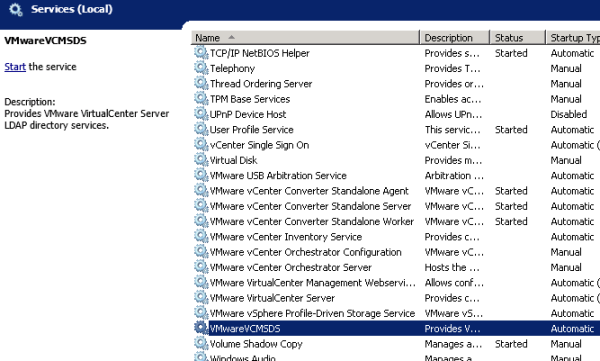
Task: Select VMware VirtualCenter Management Webservices name
Action: coord(313,283)
